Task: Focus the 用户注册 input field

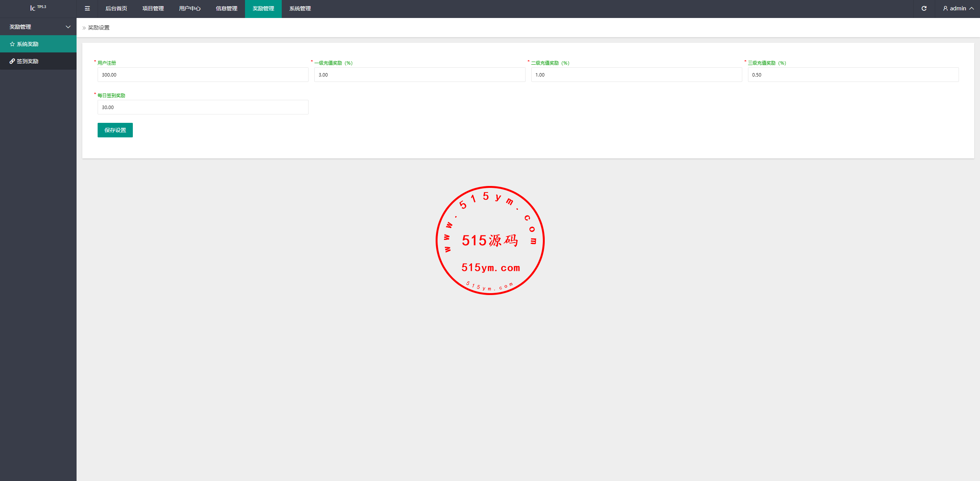Action: point(203,75)
